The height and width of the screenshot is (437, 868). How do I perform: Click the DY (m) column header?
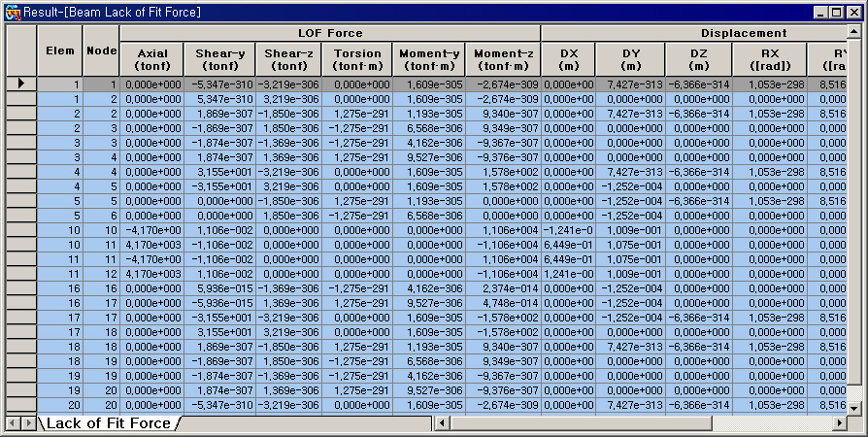pos(631,59)
